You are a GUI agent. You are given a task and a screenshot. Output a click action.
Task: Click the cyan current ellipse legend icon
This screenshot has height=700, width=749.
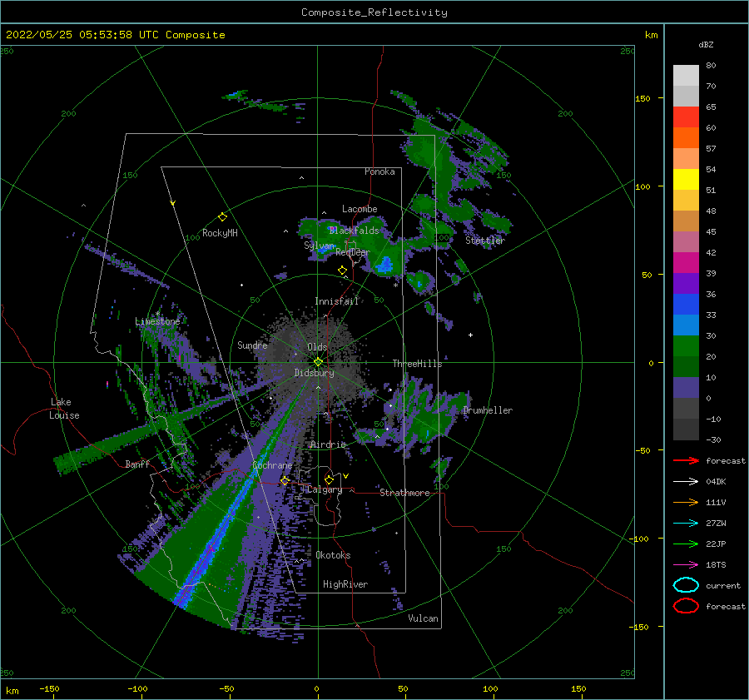tap(686, 585)
